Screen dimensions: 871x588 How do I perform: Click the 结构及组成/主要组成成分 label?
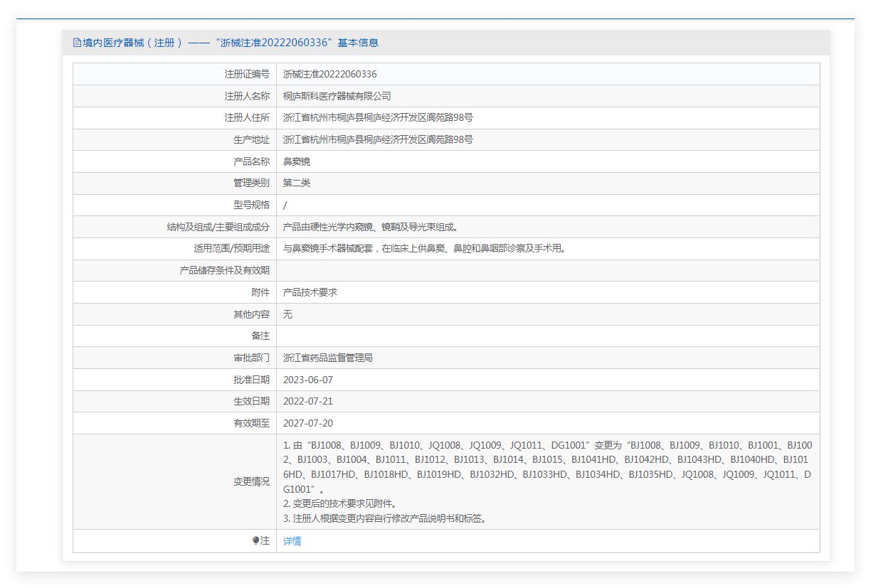pyautogui.click(x=218, y=227)
